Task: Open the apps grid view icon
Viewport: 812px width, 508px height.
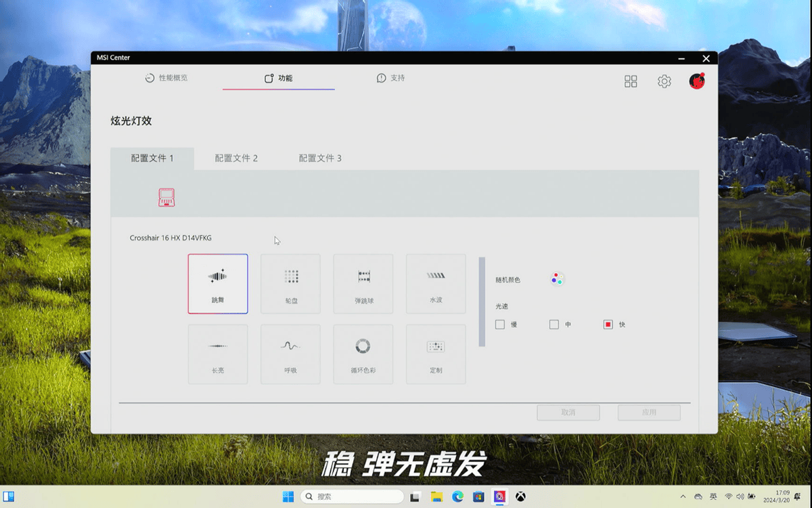Action: pos(631,81)
